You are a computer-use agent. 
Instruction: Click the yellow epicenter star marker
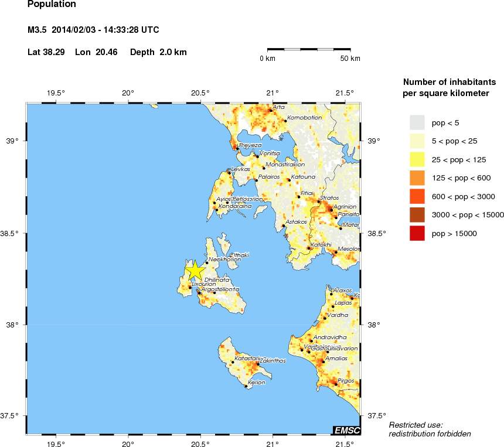pos(195,271)
